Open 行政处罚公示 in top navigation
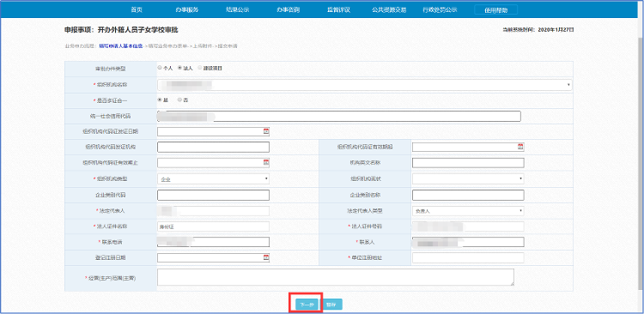The width and height of the screenshot is (644, 314). coord(440,9)
